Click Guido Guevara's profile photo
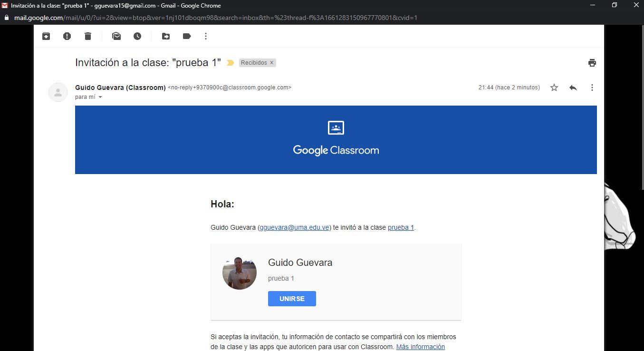 (x=240, y=272)
